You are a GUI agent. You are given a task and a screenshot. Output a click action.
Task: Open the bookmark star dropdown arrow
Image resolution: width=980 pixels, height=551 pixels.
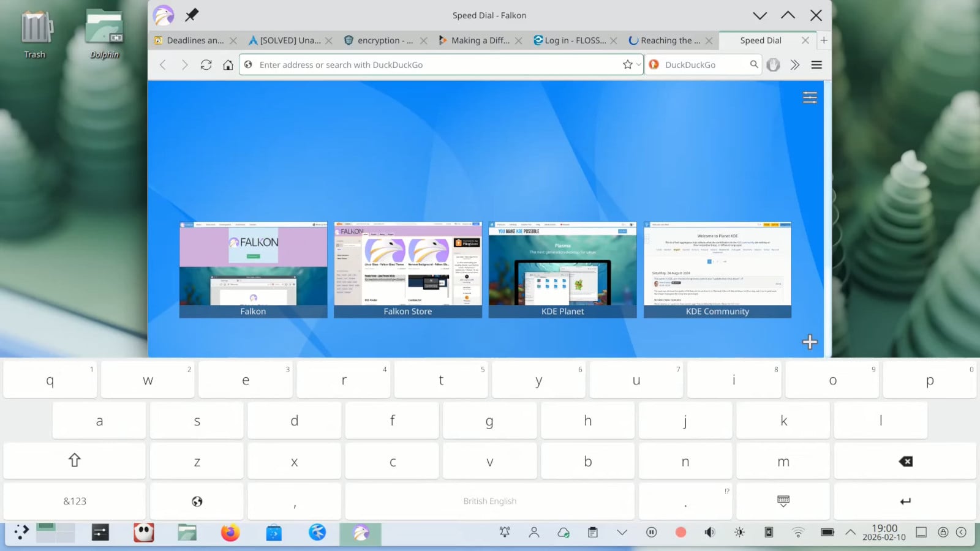[638, 64]
